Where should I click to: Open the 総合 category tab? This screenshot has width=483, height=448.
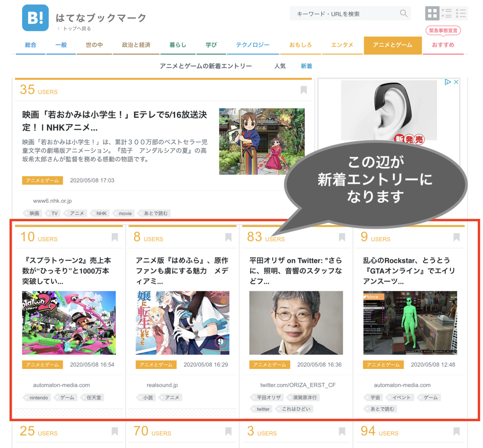(x=31, y=45)
